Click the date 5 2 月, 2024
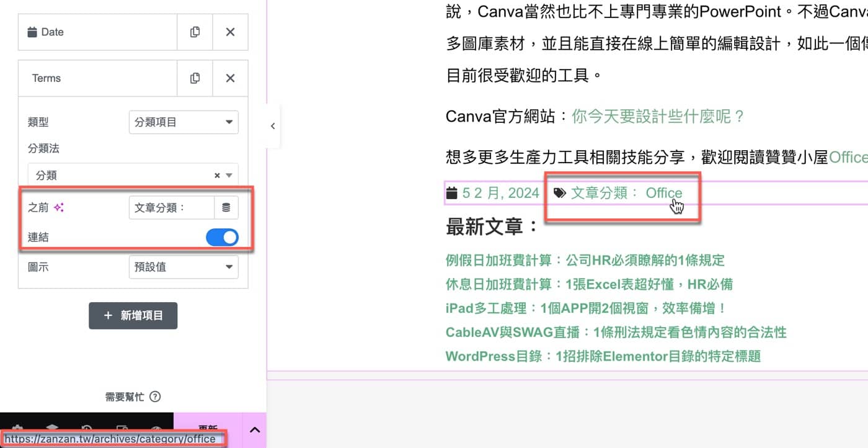Viewport: 868px width, 448px height. click(501, 193)
